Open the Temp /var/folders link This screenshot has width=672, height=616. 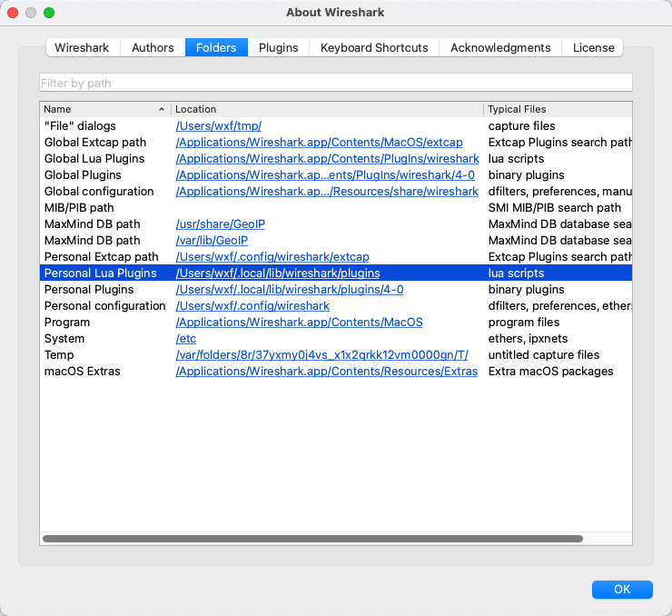click(321, 355)
